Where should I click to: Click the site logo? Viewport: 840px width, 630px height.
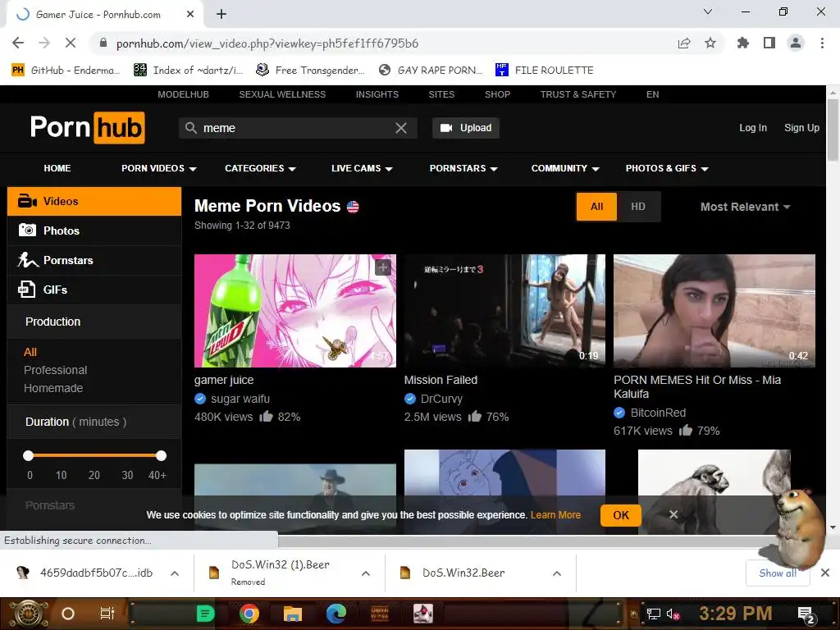click(x=87, y=127)
